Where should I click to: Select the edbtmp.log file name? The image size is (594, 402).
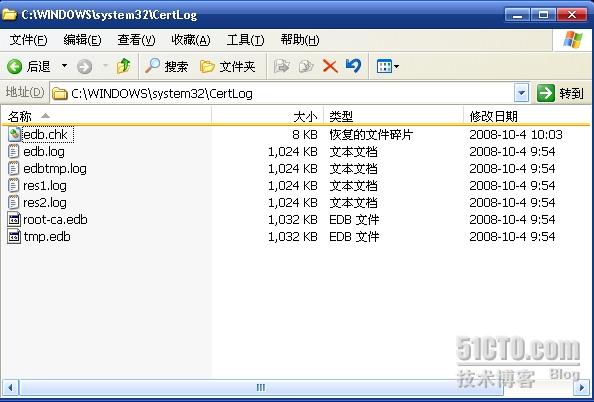click(55, 169)
